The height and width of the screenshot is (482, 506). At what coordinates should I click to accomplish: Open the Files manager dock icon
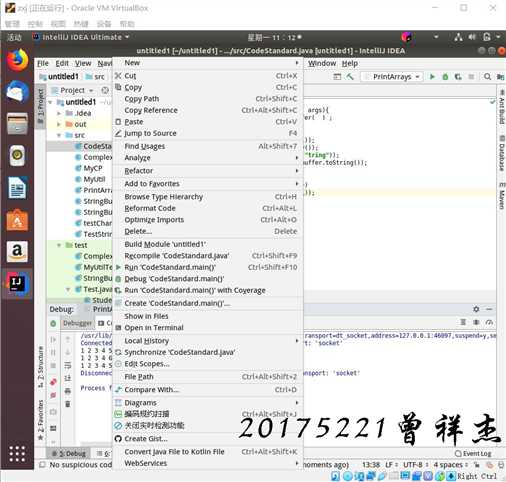[17, 123]
